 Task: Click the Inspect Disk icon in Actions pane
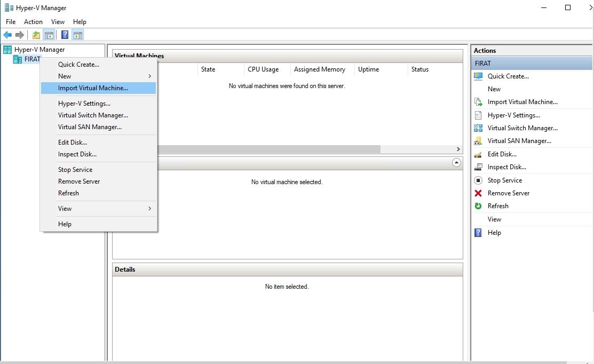(x=478, y=167)
